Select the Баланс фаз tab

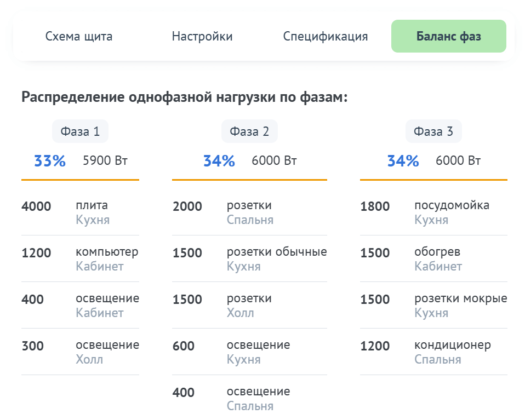click(x=449, y=36)
